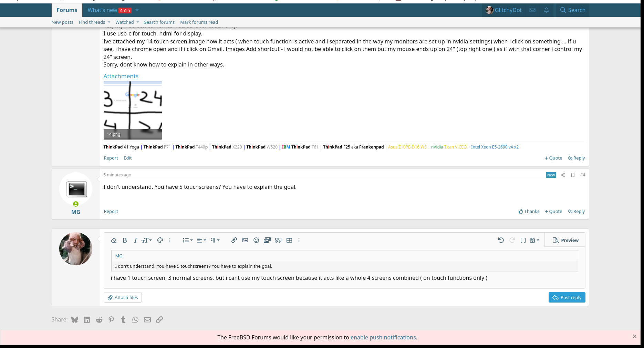
Task: Undo the last edit in editor
Action: (x=501, y=240)
